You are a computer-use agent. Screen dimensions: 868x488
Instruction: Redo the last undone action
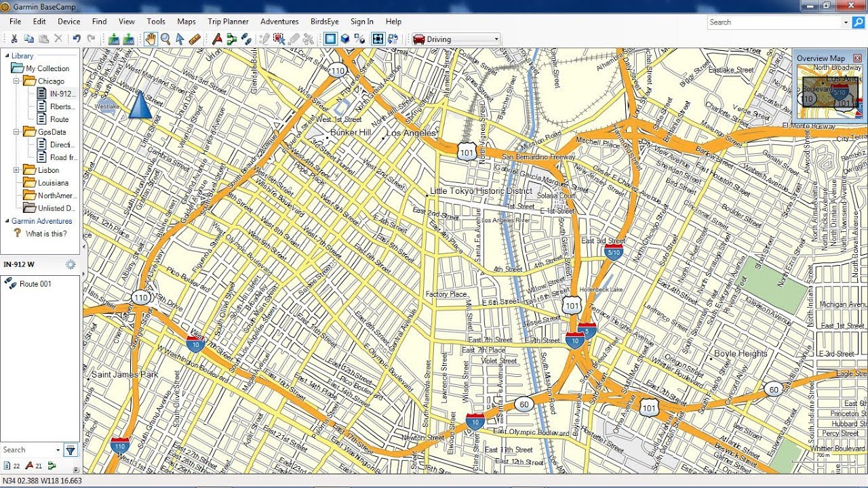91,39
